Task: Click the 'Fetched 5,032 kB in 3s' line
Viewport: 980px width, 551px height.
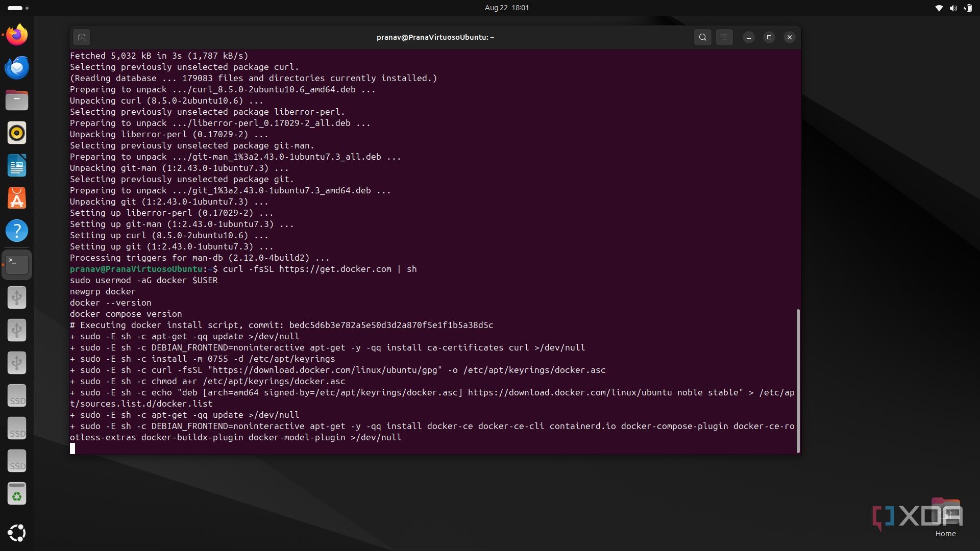Action: [159, 56]
